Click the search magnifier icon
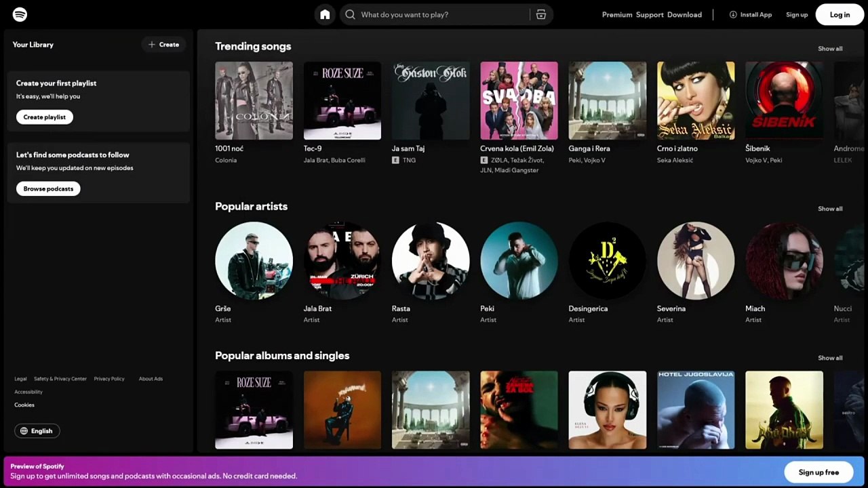The width and height of the screenshot is (868, 488). [350, 14]
